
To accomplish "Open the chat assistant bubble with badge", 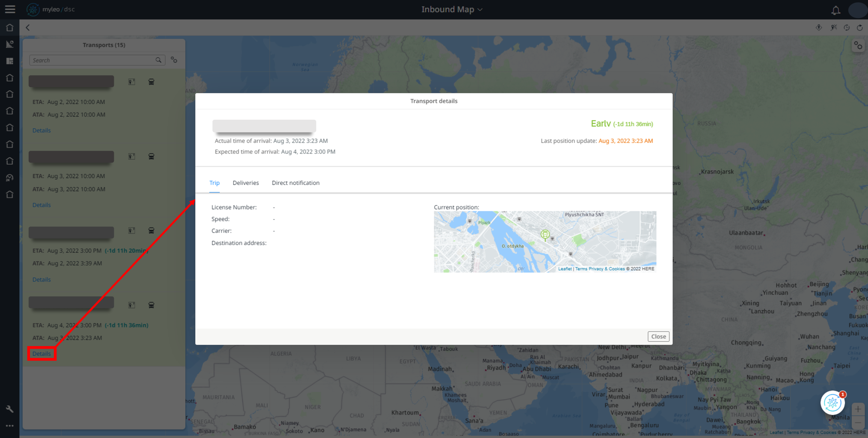I will click(832, 402).
